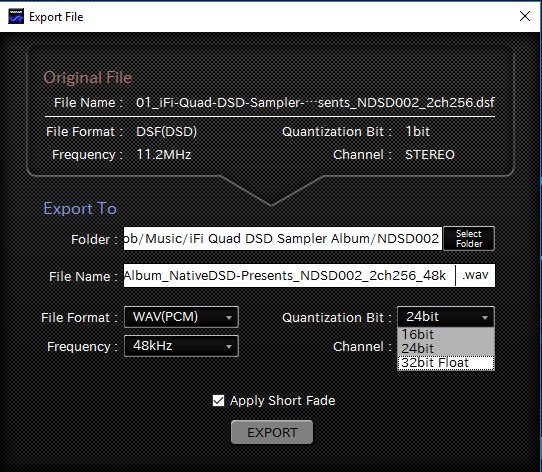Click the arrow on the Quantization Bit dropdown
This screenshot has width=542, height=472.
pos(485,317)
